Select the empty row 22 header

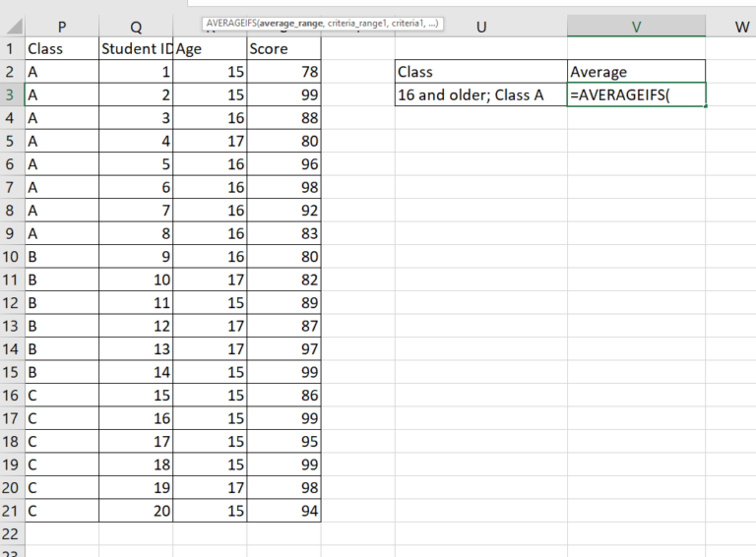coord(12,533)
